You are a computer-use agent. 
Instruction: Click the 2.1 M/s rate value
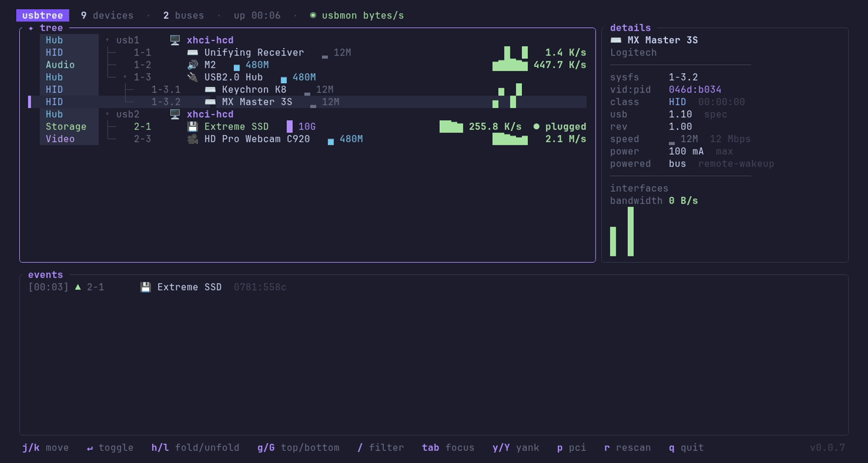[566, 139]
